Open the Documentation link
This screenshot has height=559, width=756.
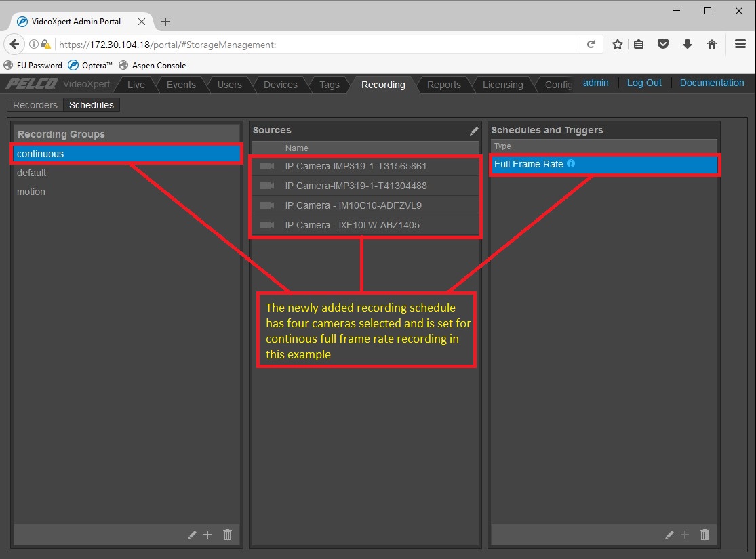pyautogui.click(x=711, y=83)
